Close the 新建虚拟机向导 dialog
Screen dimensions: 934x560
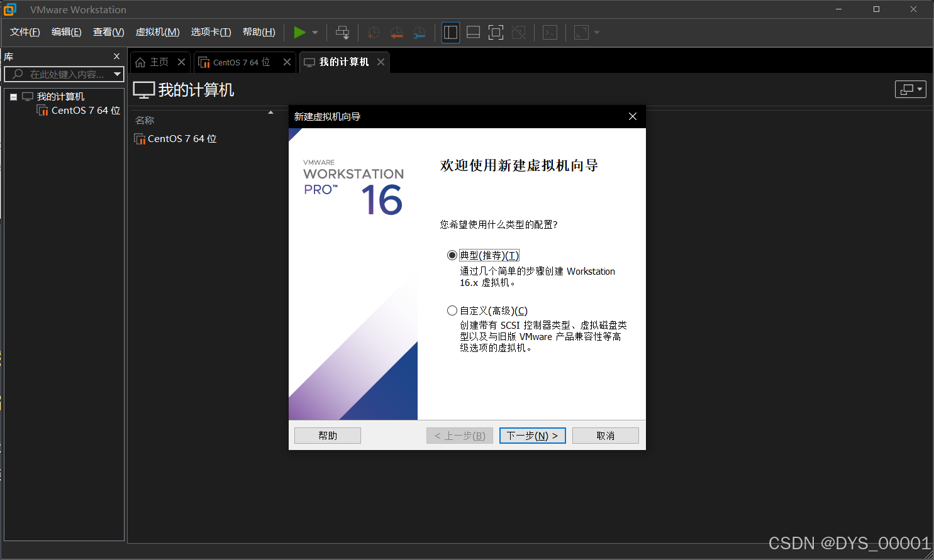[633, 116]
